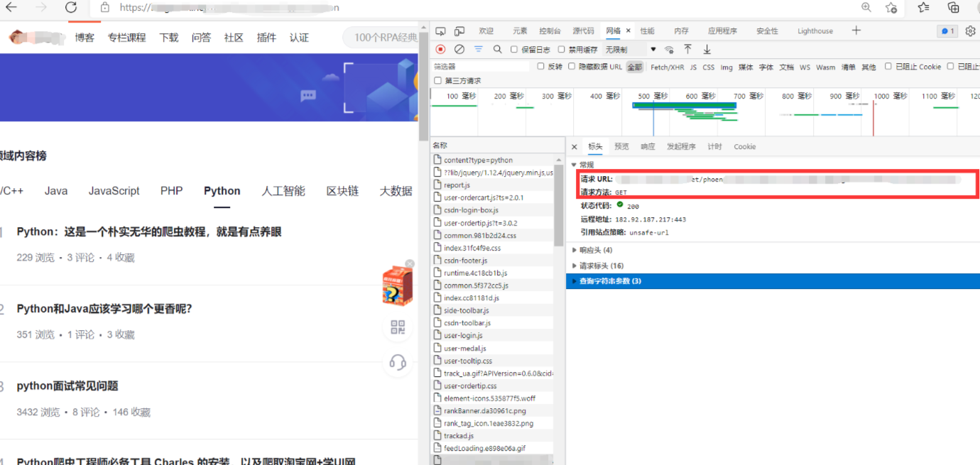This screenshot has height=465, width=980.
Task: Open DevTools settings gear icon
Action: (x=971, y=31)
